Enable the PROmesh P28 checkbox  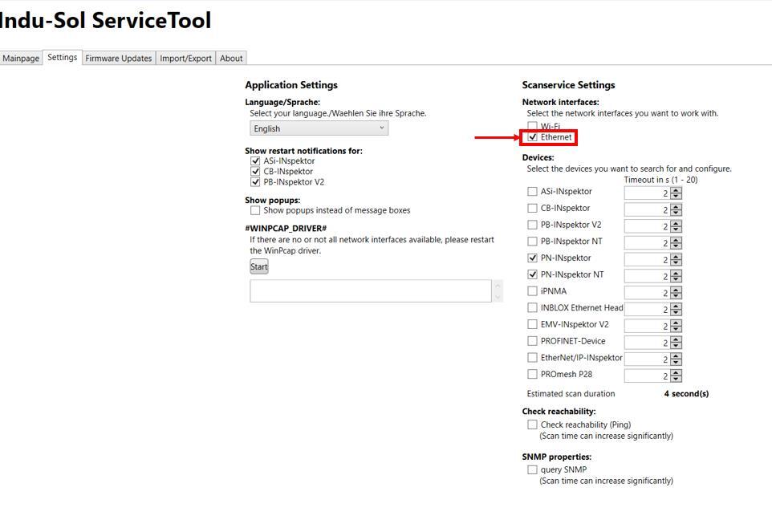pyautogui.click(x=532, y=374)
